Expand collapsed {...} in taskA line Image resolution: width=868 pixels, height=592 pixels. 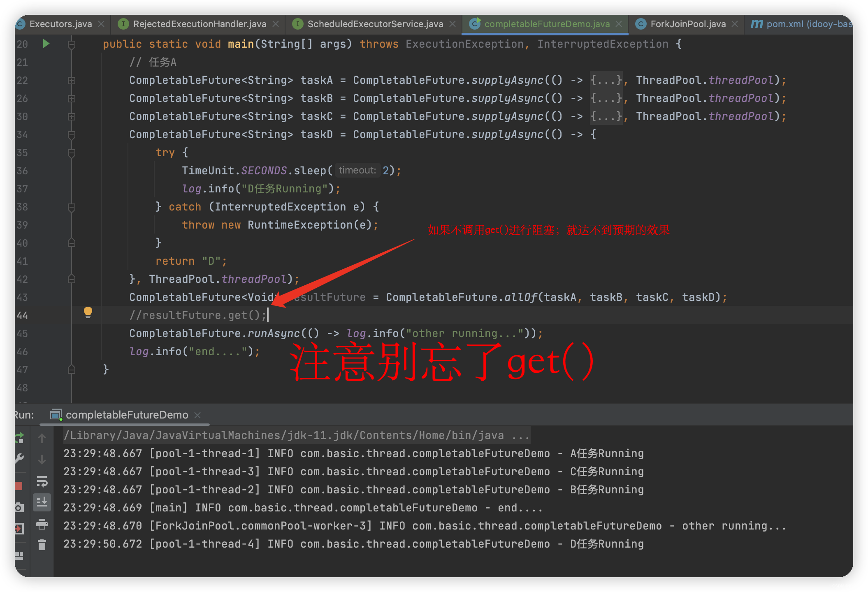(606, 80)
